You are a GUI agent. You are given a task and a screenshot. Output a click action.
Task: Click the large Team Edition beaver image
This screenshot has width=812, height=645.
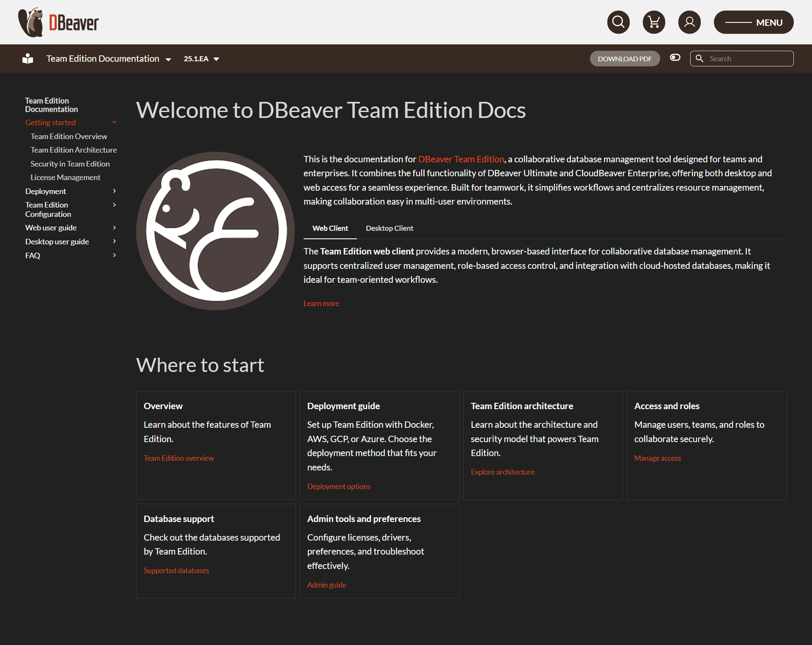(215, 231)
